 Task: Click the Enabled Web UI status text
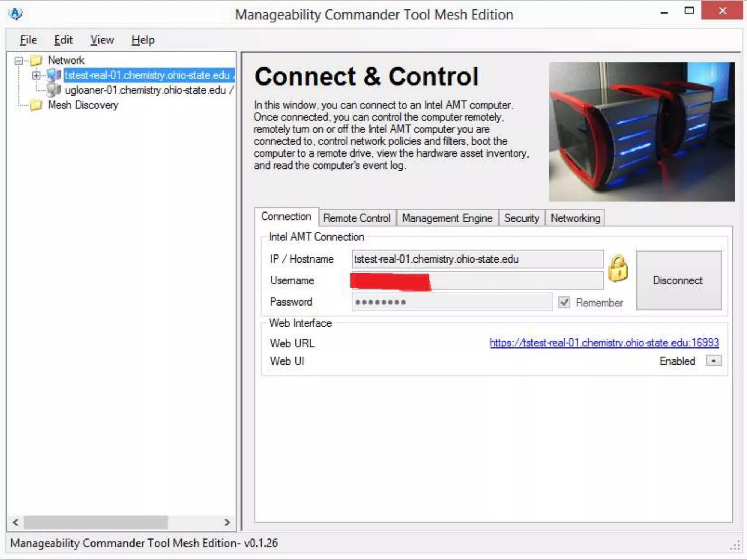point(677,361)
